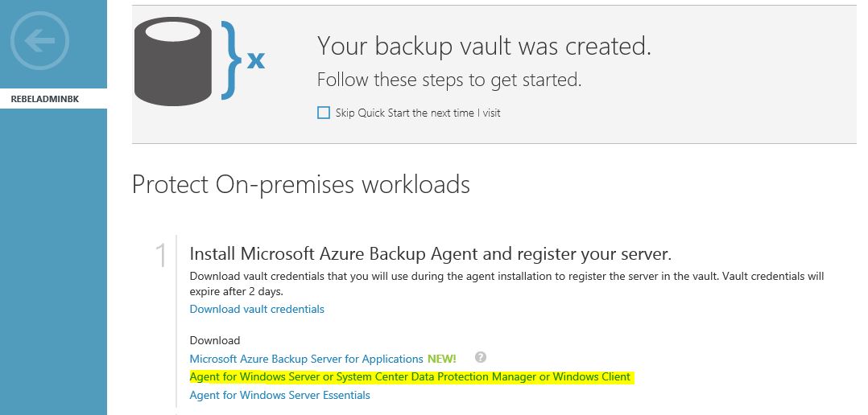Click the blue curly brace x icon
Image resolution: width=868 pixels, height=415 pixels.
243,60
